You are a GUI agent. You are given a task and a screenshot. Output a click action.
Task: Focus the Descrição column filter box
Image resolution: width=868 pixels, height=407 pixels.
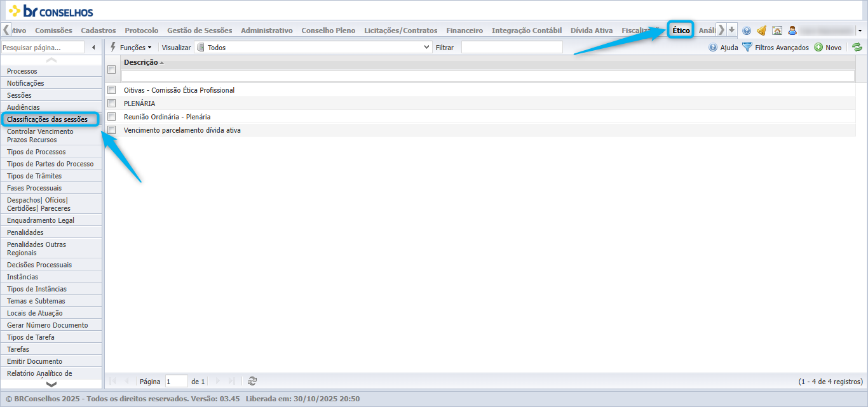click(x=488, y=76)
